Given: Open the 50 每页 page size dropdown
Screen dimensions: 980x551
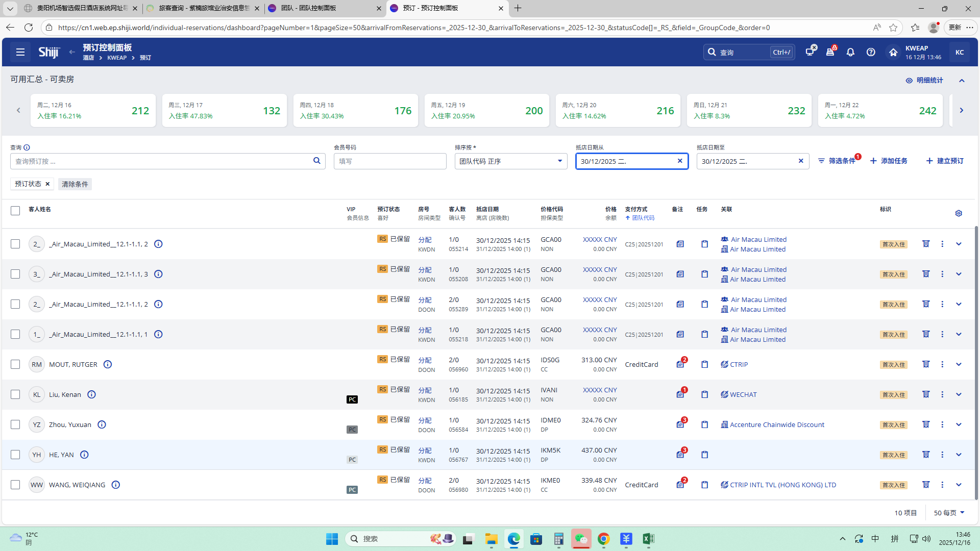Looking at the screenshot, I should coord(949,513).
